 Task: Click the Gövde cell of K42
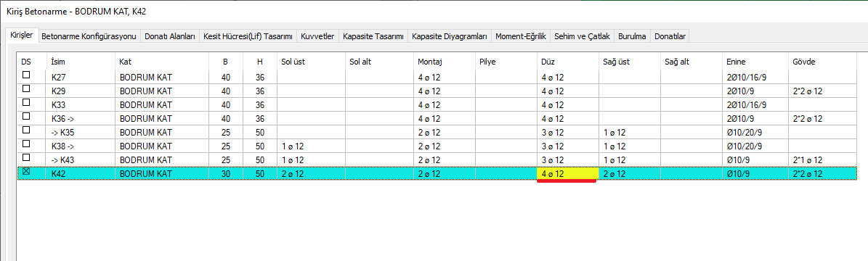point(822,173)
